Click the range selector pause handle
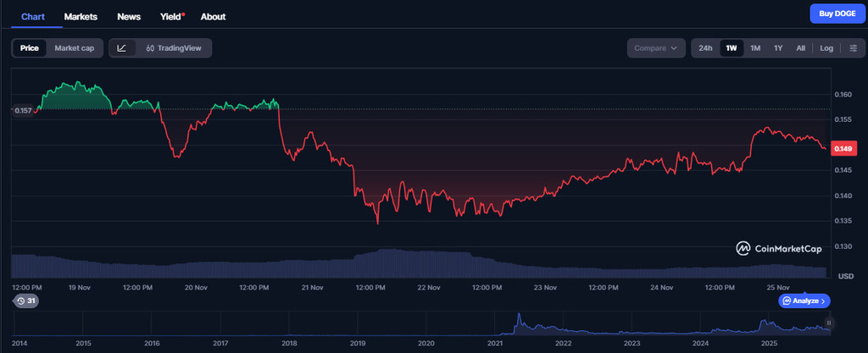Image resolution: width=868 pixels, height=353 pixels. [x=829, y=323]
